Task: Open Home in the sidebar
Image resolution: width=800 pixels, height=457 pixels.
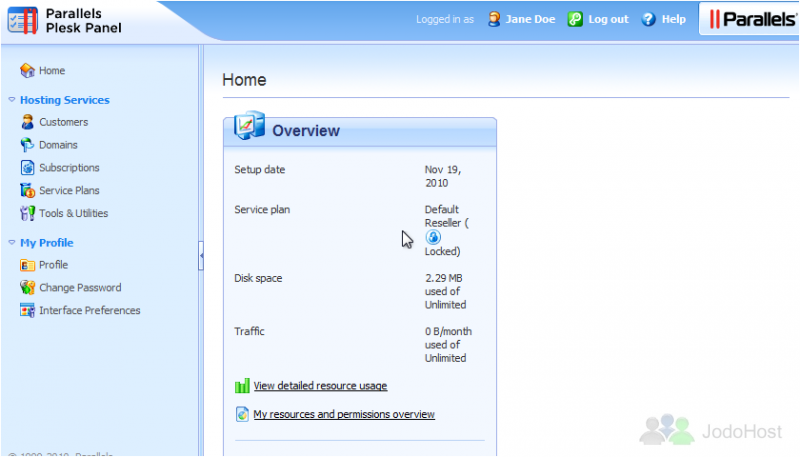Action: click(x=52, y=70)
